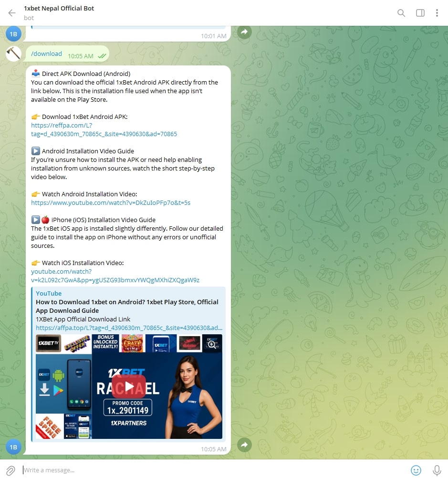The height and width of the screenshot is (479, 448).
Task: Click the back arrow in chat header
Action: coord(12,13)
